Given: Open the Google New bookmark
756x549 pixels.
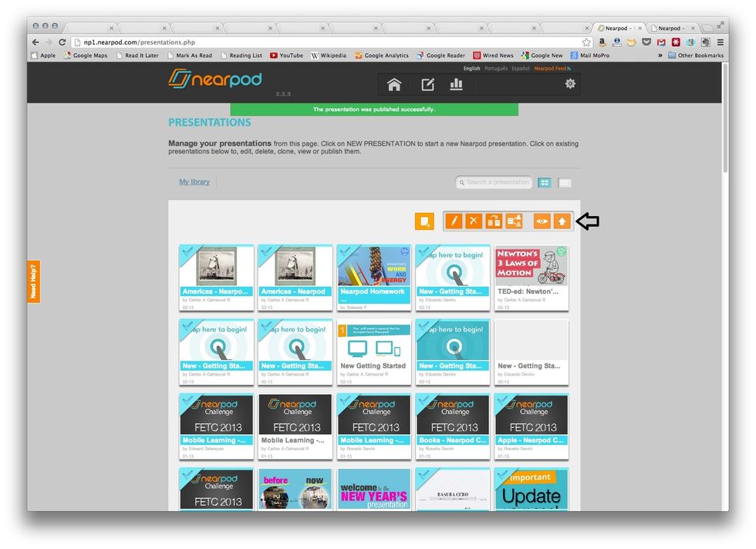Looking at the screenshot, I should 542,56.
